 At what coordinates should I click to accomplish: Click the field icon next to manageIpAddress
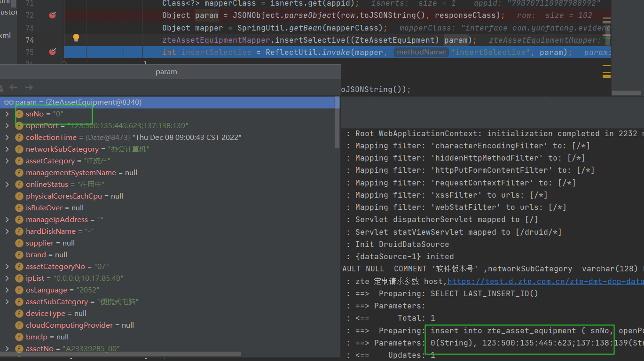[x=19, y=220]
